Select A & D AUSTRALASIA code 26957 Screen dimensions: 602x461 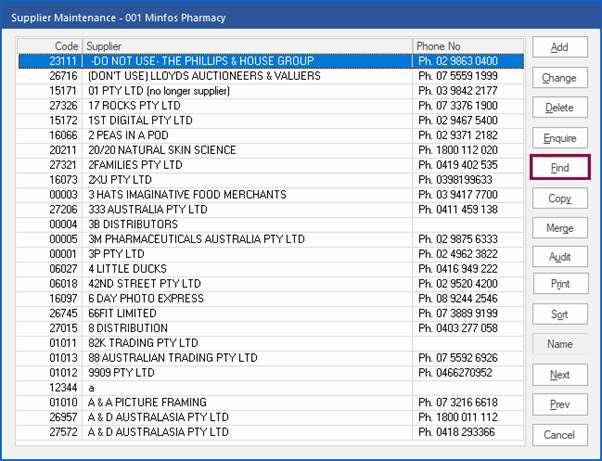[271, 417]
